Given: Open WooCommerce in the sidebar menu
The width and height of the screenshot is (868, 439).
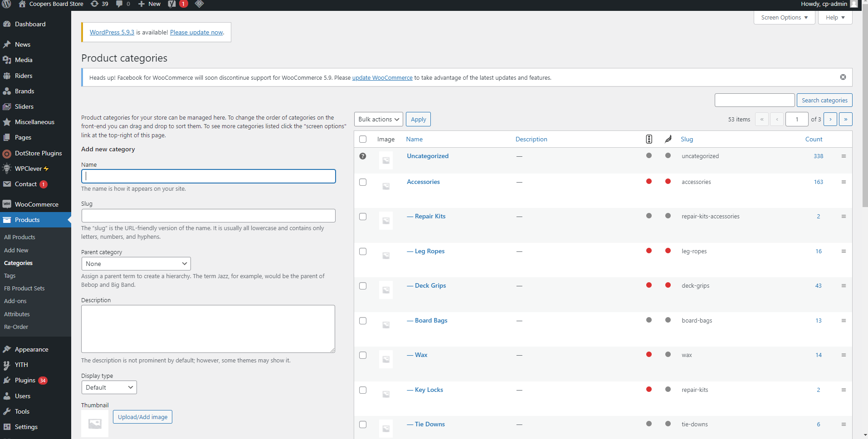Looking at the screenshot, I should tap(36, 204).
